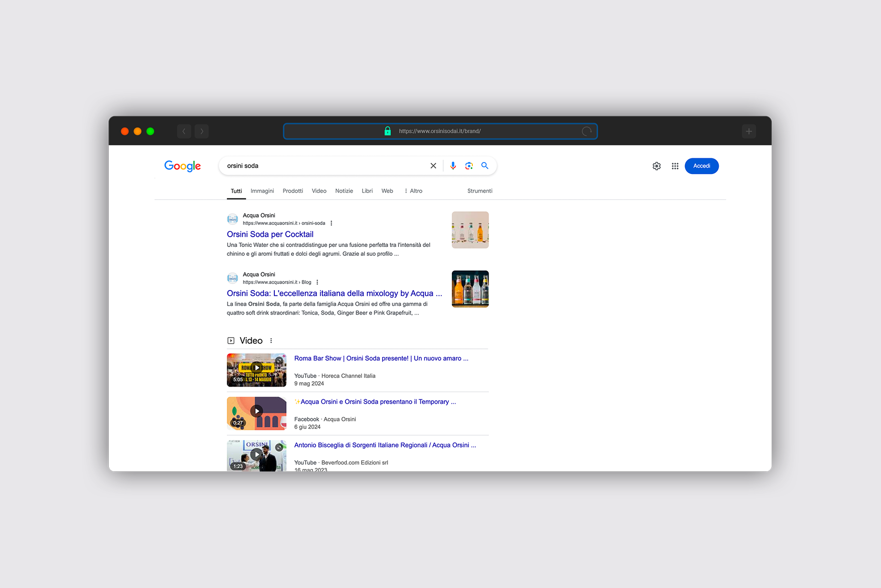This screenshot has height=588, width=881.
Task: Click the voice search microphone icon
Action: pyautogui.click(x=453, y=166)
